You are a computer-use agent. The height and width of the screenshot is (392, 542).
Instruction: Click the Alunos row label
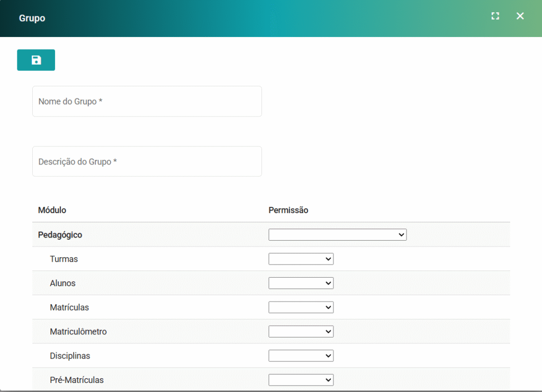[62, 283]
